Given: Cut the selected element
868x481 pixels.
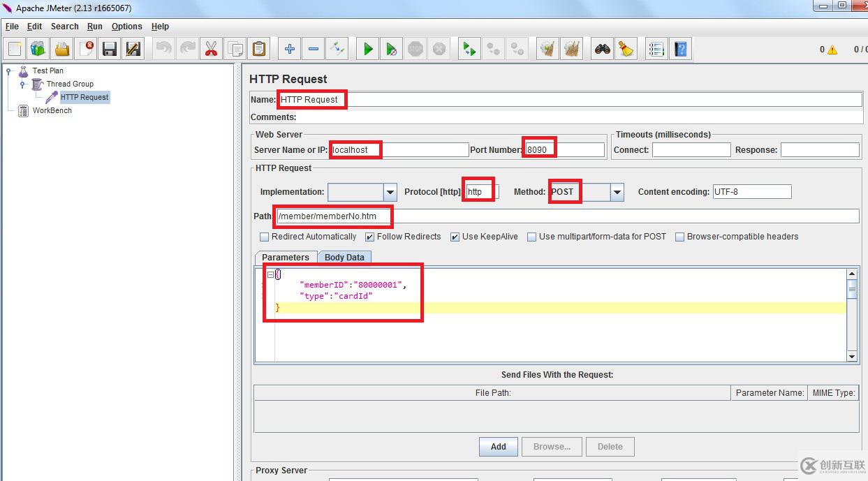Looking at the screenshot, I should (211, 49).
